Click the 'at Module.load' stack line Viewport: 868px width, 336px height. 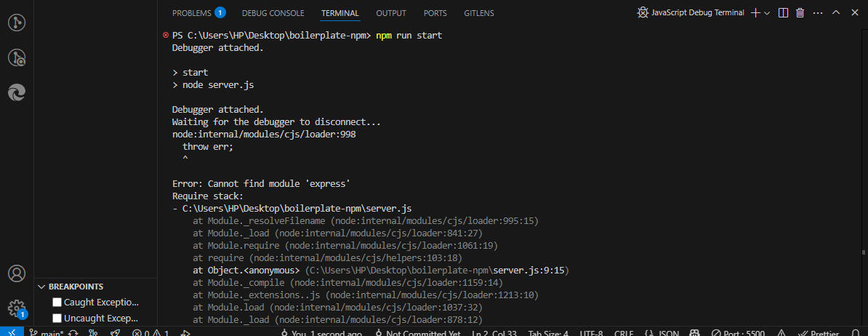tap(337, 307)
